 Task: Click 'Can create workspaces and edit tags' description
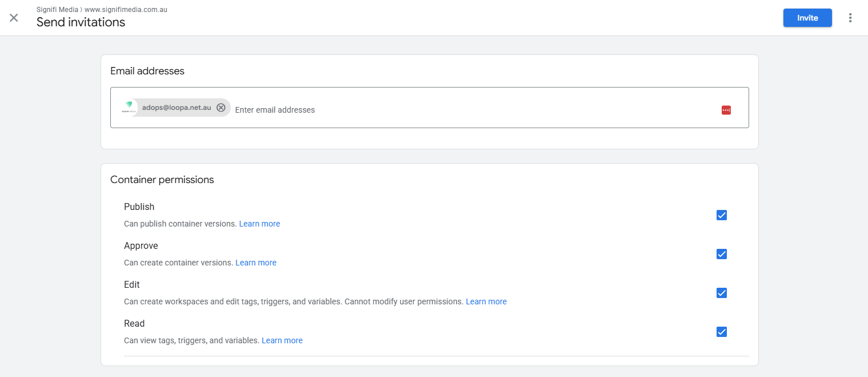[x=294, y=301]
